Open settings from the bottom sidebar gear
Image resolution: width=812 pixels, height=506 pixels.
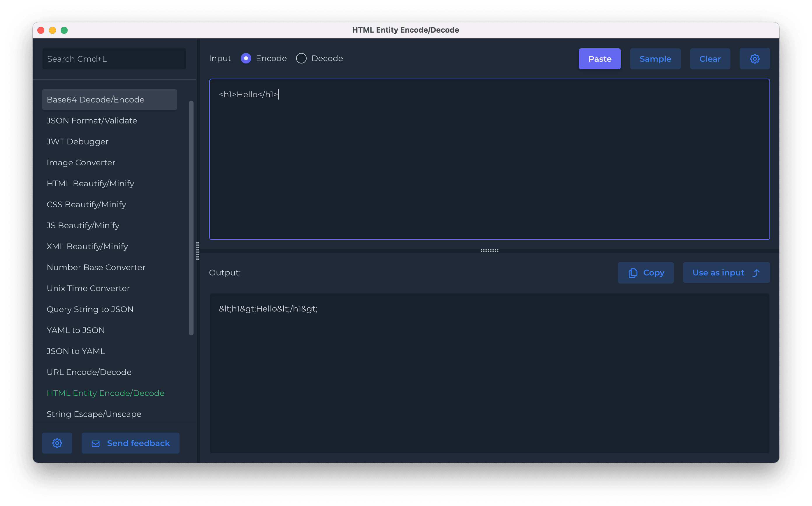[57, 443]
